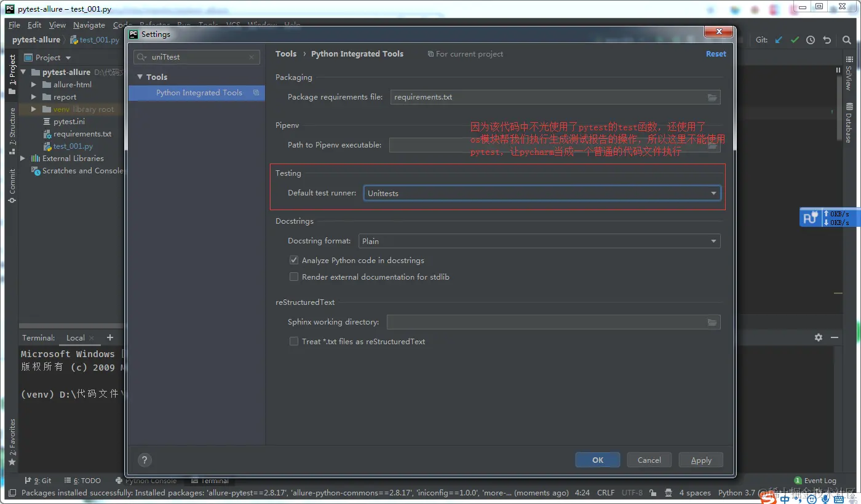Click the 4:24 cursor position in status bar

(582, 493)
